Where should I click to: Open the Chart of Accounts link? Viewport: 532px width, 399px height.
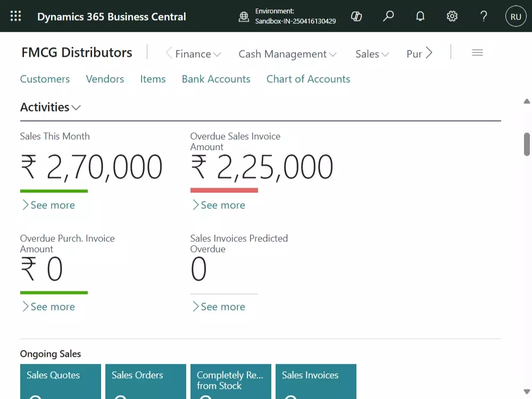point(308,79)
